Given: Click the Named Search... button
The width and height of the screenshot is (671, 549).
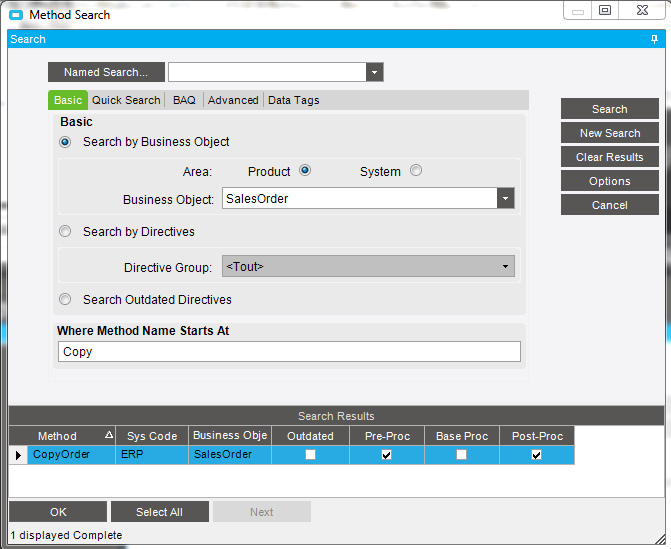Looking at the screenshot, I should (106, 72).
